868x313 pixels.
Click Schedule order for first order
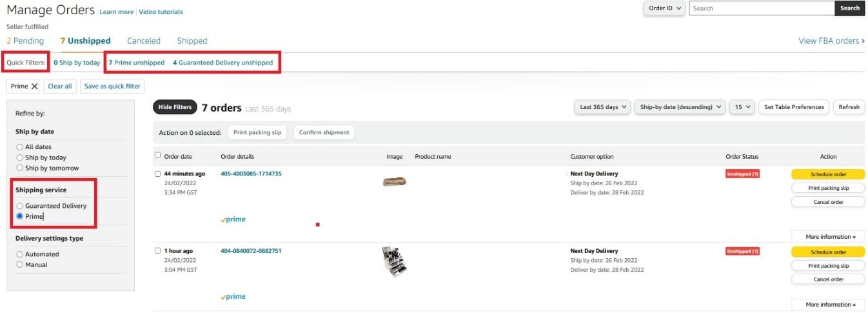[x=828, y=174]
